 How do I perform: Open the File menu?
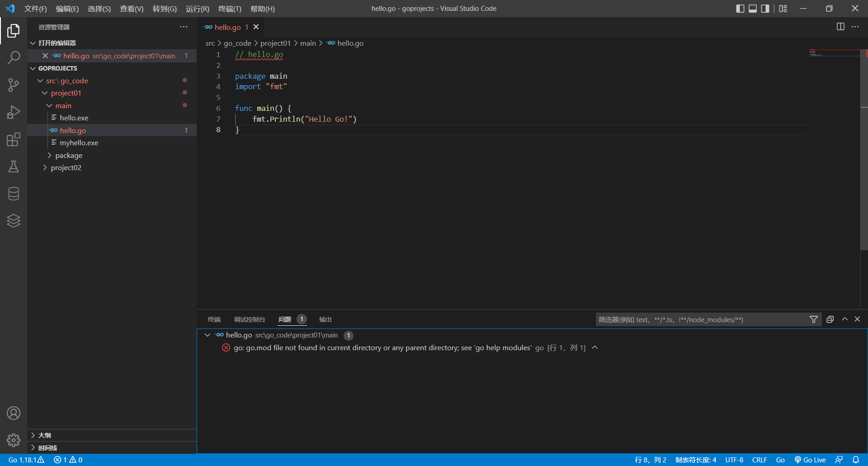36,9
